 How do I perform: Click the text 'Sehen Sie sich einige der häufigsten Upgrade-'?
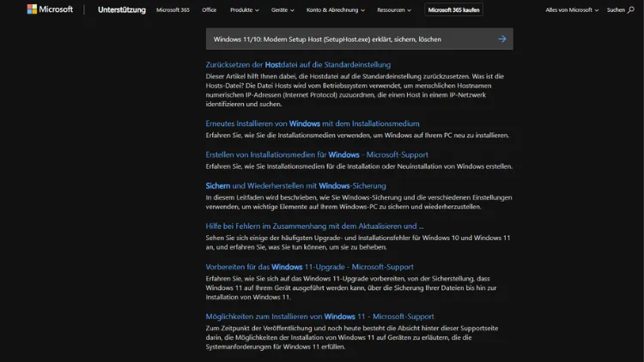[358, 243]
